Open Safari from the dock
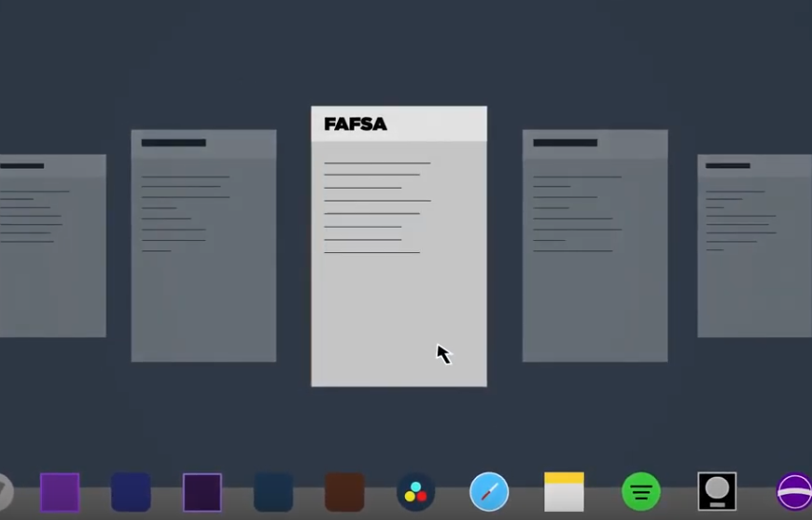The height and width of the screenshot is (520, 812). coord(489,492)
